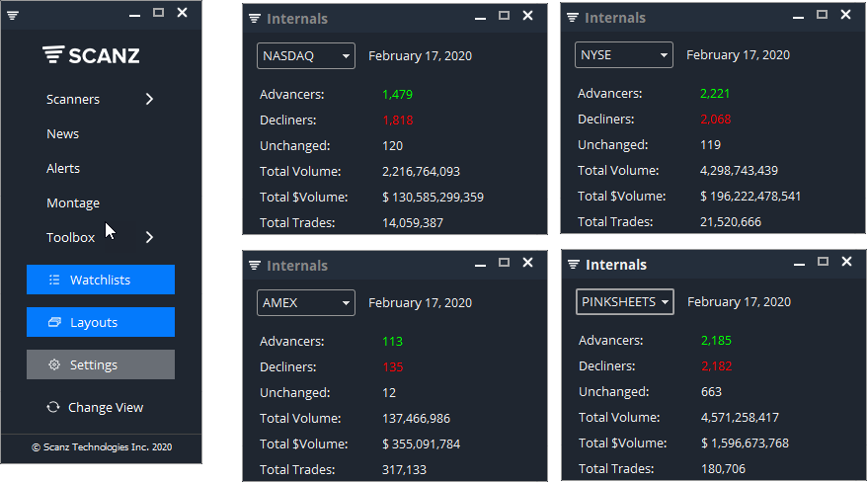
Task: Maximize the NYSE Internals window
Action: (x=822, y=15)
